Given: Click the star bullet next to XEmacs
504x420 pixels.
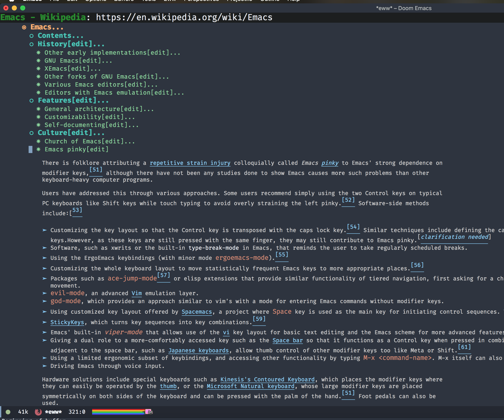Looking at the screenshot, I should [38, 69].
